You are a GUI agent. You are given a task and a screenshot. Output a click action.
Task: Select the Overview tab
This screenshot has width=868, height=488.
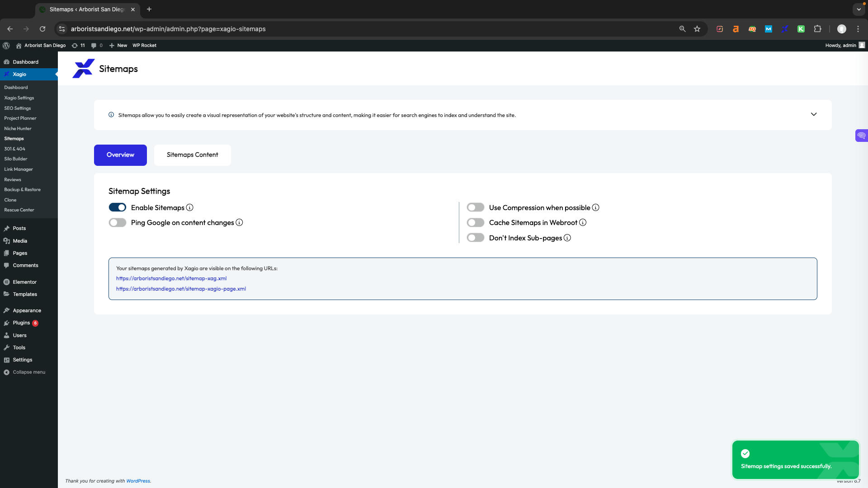pos(120,155)
